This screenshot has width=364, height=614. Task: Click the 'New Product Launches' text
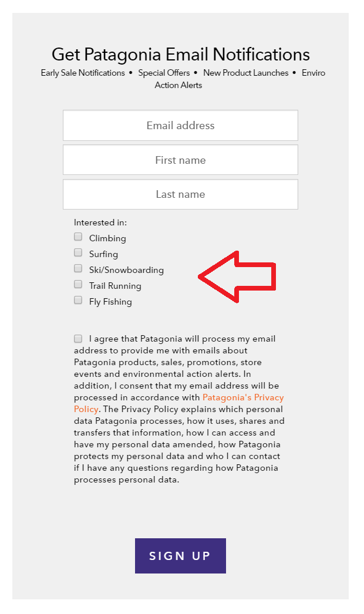pos(245,73)
